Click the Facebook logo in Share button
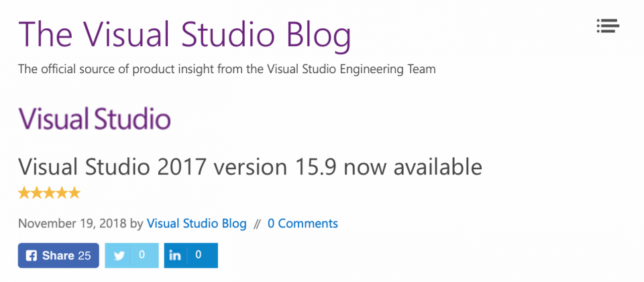The height and width of the screenshot is (282, 644). [32, 256]
